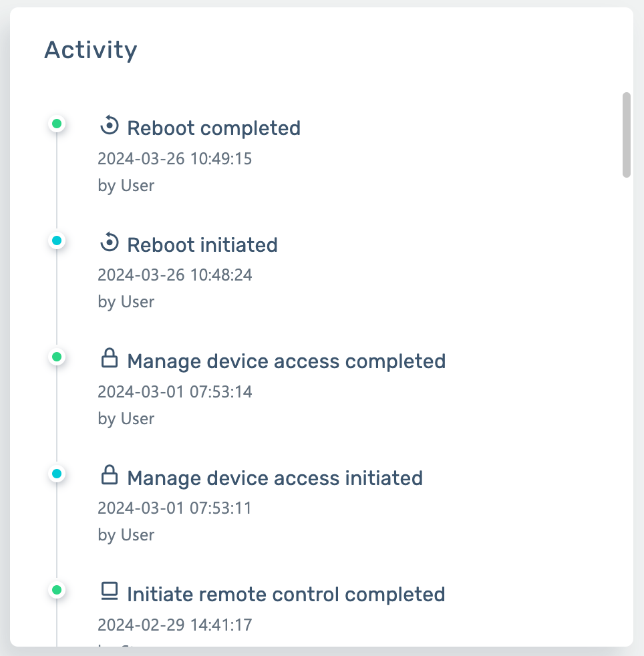Click lock icon beside Manage device access initiated
The image size is (644, 656).
tap(109, 476)
